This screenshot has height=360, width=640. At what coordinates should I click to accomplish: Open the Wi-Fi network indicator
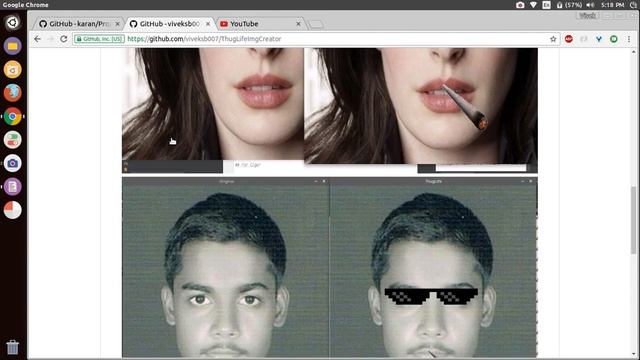pyautogui.click(x=533, y=5)
